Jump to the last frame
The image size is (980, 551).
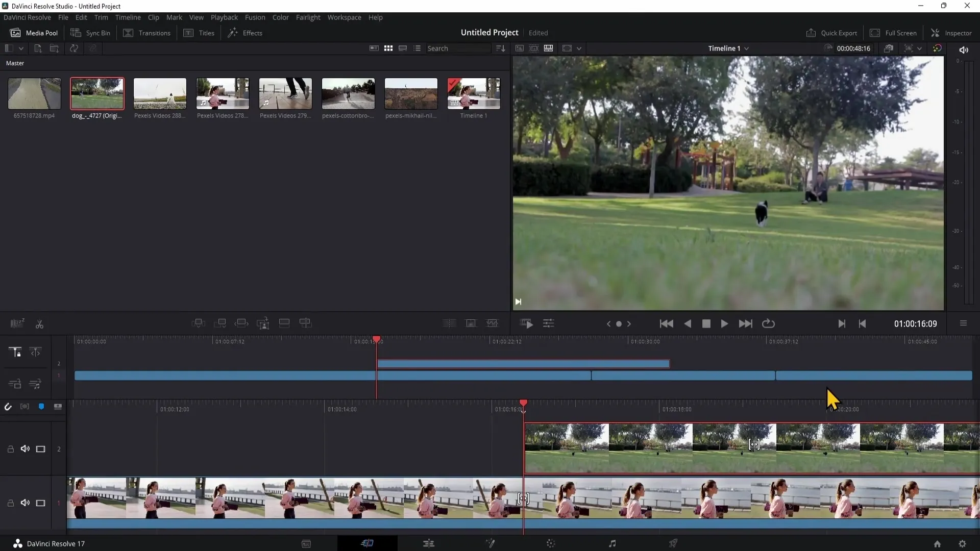[x=746, y=324]
